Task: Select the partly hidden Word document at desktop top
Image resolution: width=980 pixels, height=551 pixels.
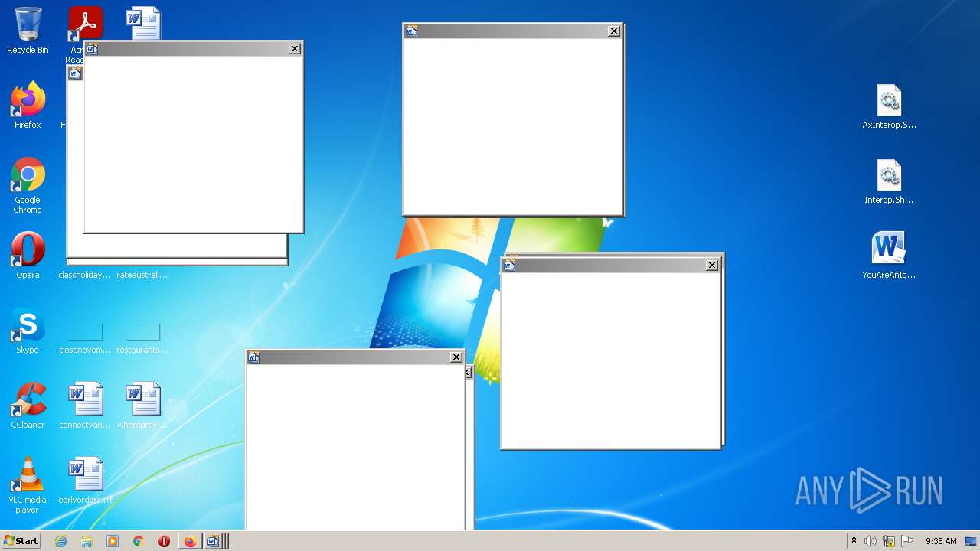Action: click(143, 22)
